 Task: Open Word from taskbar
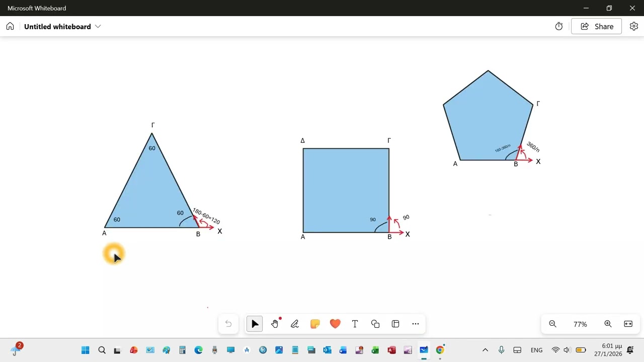click(x=343, y=350)
